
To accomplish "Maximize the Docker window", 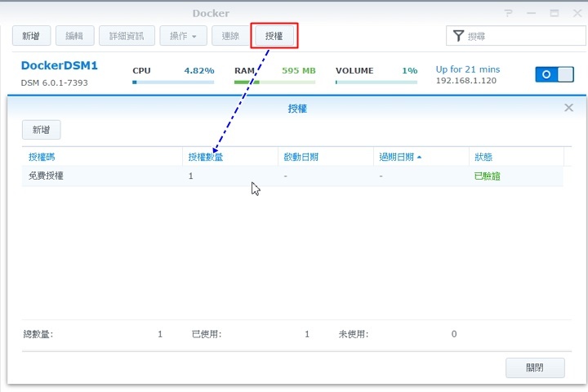I will coord(554,13).
